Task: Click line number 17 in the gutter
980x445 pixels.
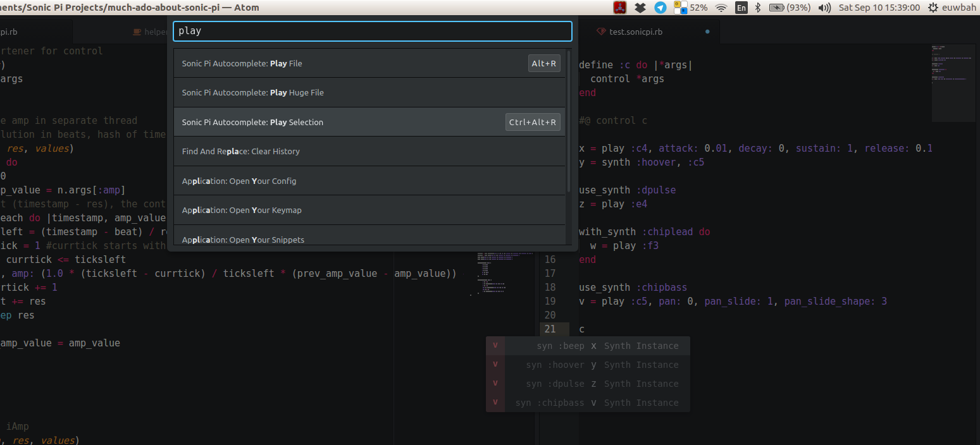Action: 549,273
